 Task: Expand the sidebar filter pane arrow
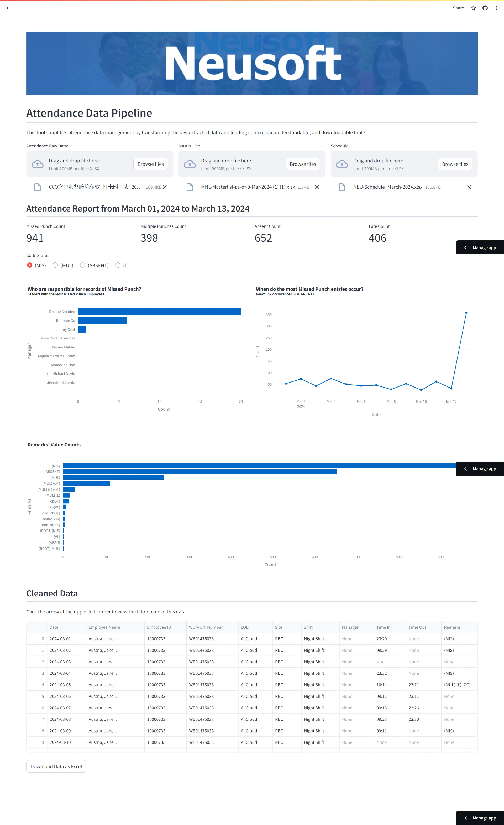tap(7, 8)
